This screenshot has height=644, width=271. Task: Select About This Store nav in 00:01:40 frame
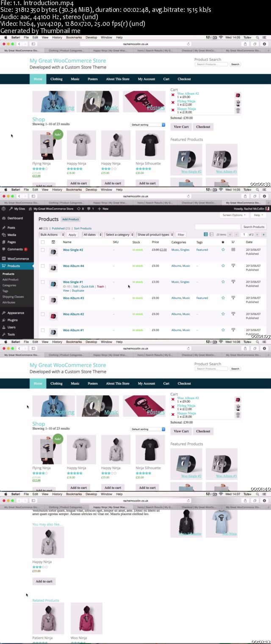coord(118,384)
